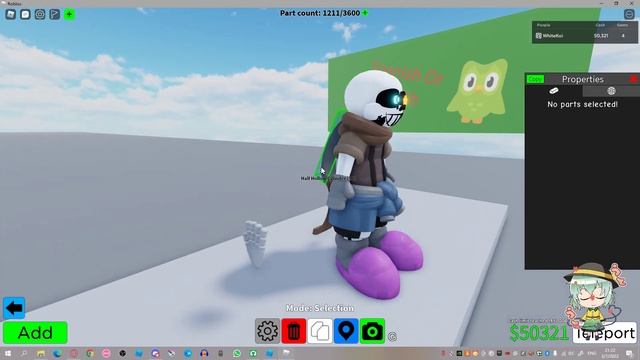The image size is (640, 360).
Task: Open WhatsApp from the taskbar
Action: coord(237,353)
